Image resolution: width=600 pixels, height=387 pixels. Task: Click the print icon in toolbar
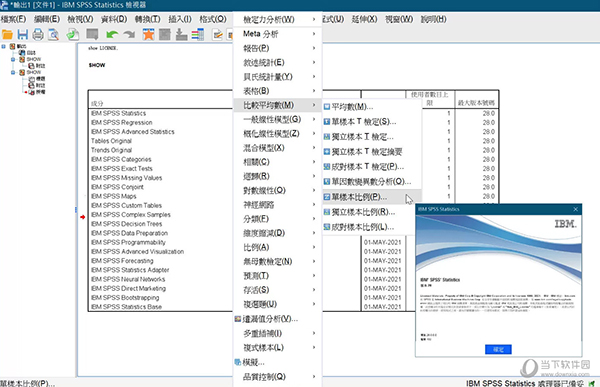(38, 34)
